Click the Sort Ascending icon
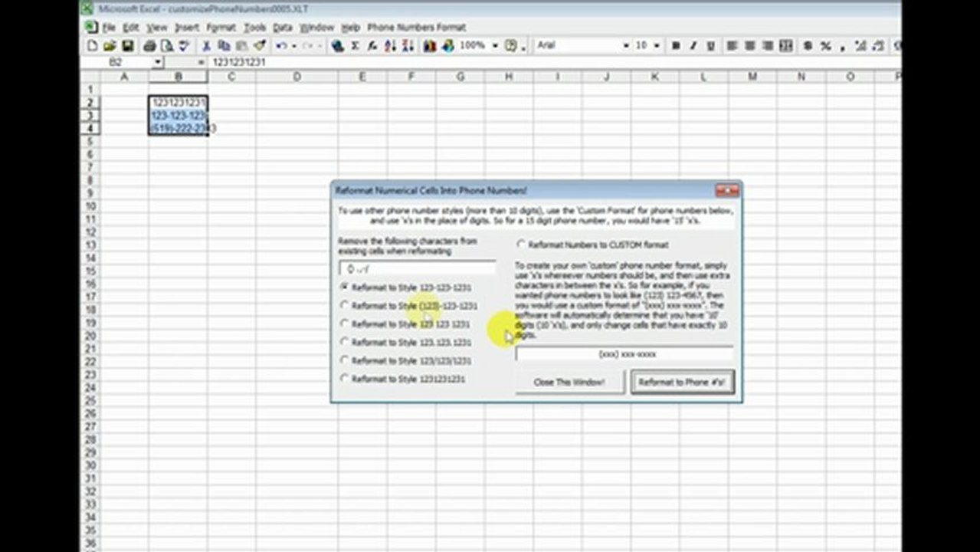Viewport: 980px width, 552px height. tap(390, 46)
